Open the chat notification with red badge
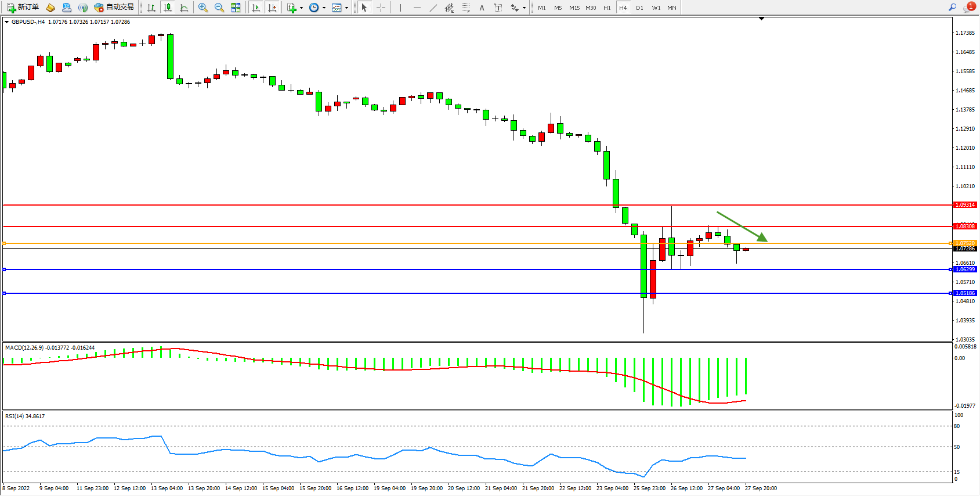Screen dimensions: 980x496 click(x=969, y=8)
